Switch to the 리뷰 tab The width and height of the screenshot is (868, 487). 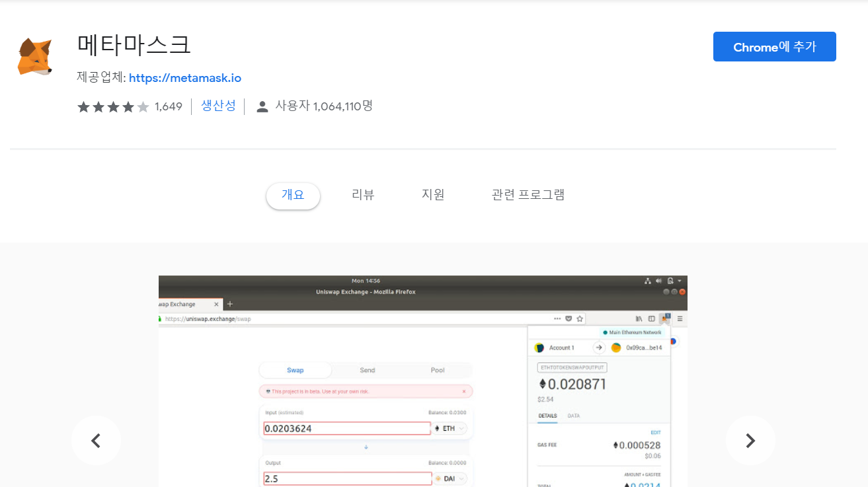363,195
